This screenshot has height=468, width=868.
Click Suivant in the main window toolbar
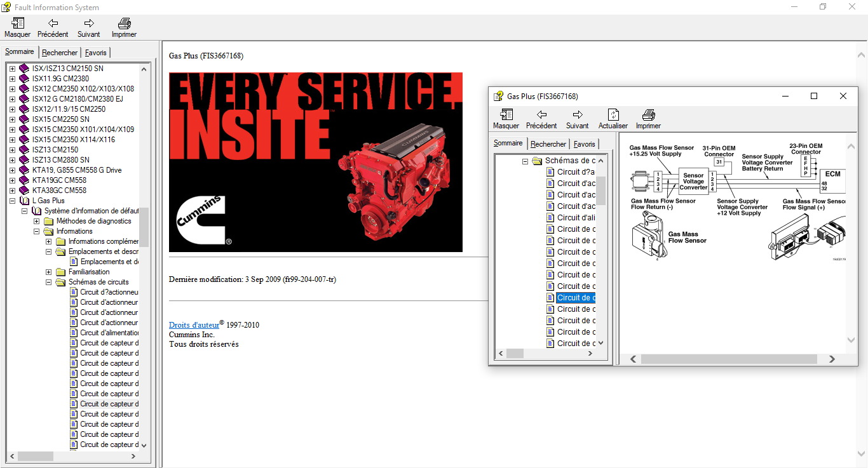(x=89, y=28)
